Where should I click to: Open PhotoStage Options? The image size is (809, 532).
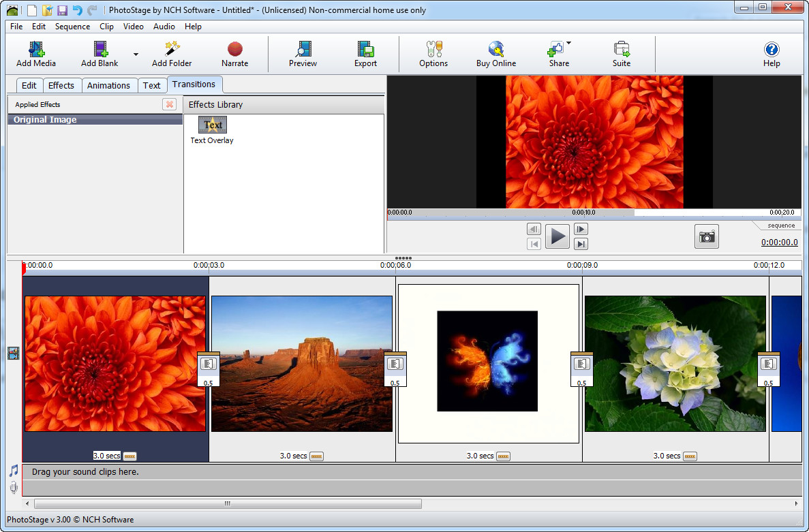coord(433,53)
